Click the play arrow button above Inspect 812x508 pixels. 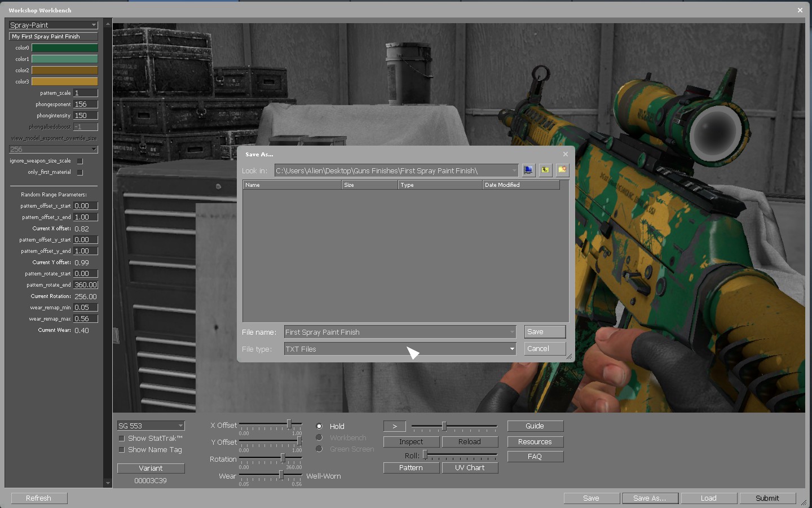coord(395,426)
